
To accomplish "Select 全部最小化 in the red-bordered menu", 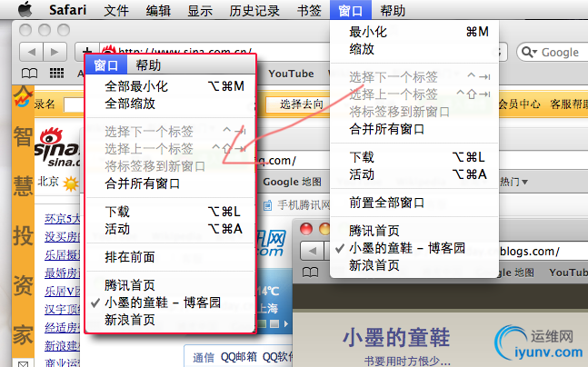I will click(x=171, y=86).
